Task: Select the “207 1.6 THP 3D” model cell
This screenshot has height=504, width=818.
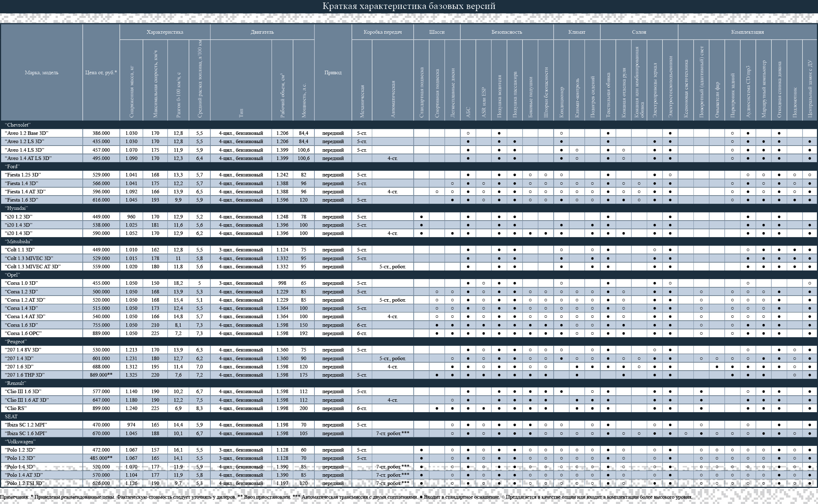Action: pyautogui.click(x=42, y=375)
